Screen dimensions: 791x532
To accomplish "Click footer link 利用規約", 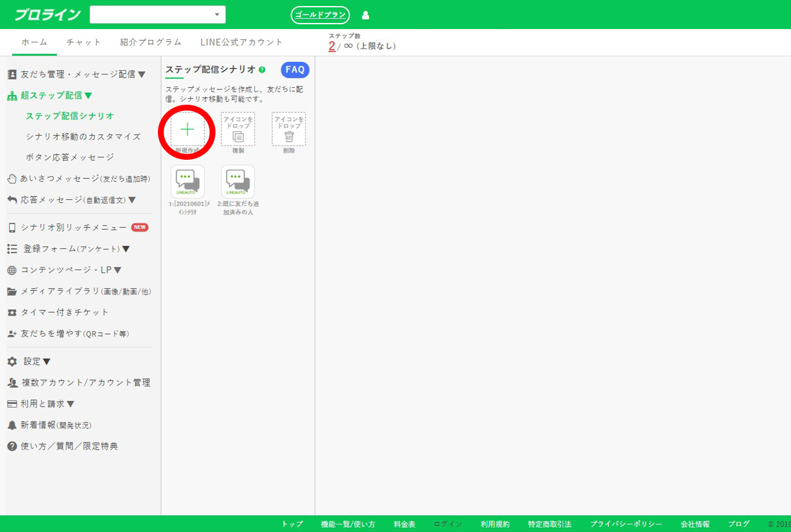I will 495,524.
